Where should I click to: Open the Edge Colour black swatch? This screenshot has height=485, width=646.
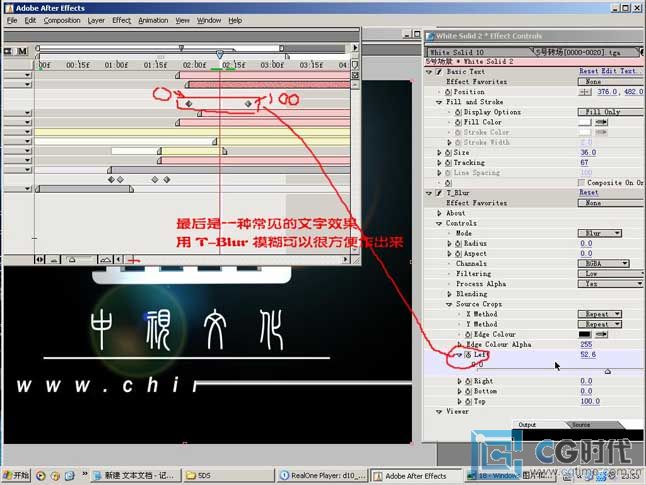click(x=585, y=334)
